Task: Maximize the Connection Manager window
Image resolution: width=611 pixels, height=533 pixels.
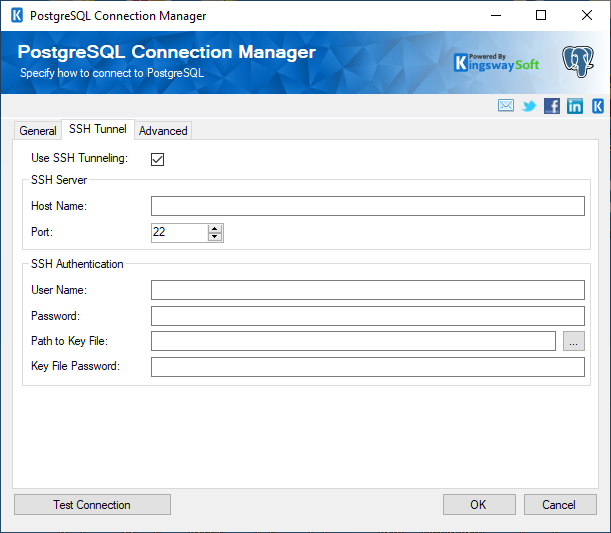Action: [541, 16]
